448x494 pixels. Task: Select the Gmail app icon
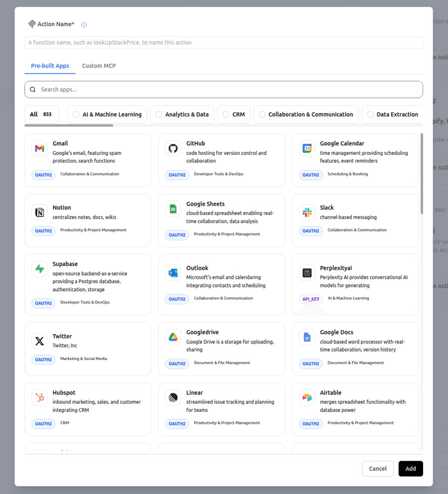click(40, 148)
